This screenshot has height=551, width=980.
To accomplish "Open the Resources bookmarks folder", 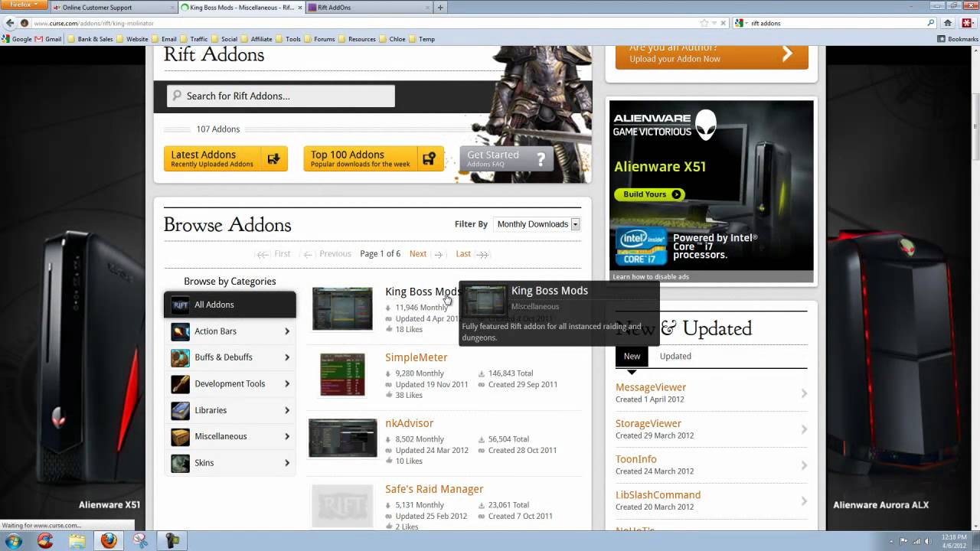I will coord(357,39).
